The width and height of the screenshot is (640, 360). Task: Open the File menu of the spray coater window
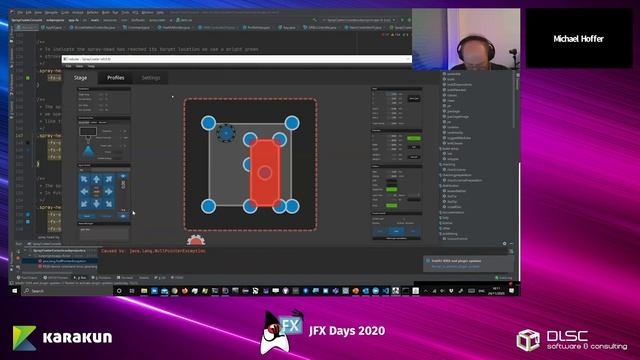tap(69, 66)
